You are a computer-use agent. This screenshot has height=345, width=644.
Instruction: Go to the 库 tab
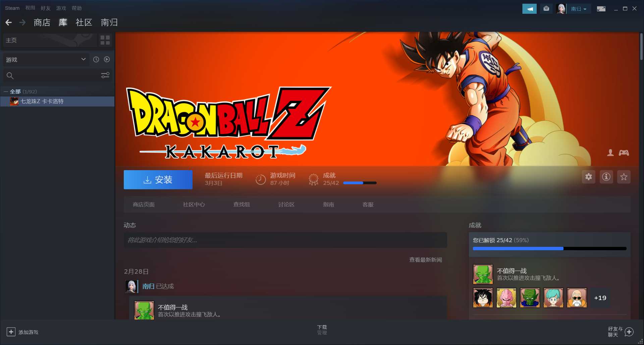[63, 22]
